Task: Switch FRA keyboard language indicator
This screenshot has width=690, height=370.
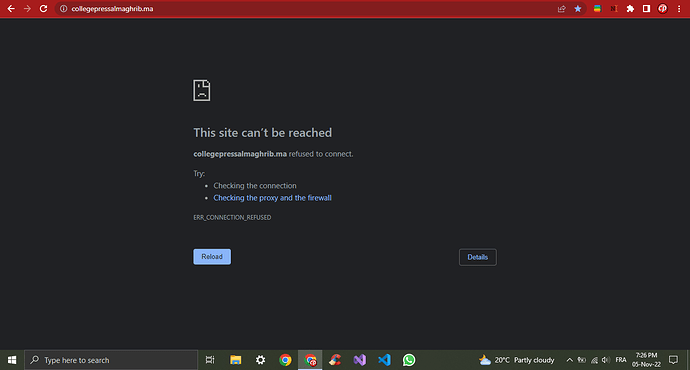Action: [621, 360]
